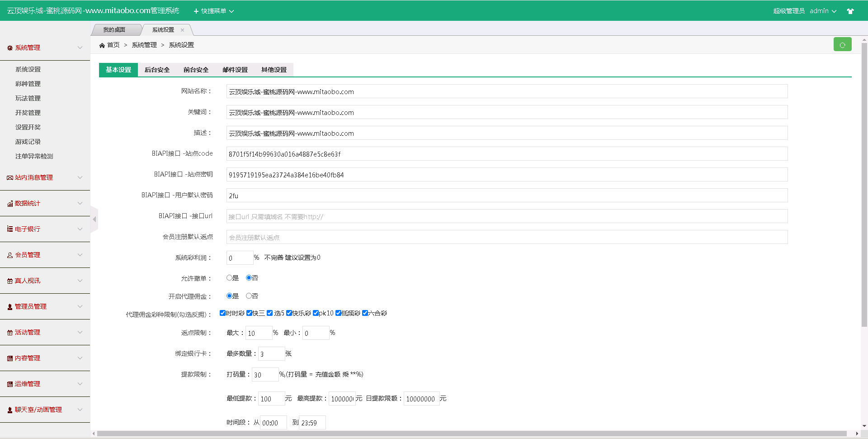868x439 pixels.
Task: Go to 开奖管理 in sidebar
Action: (28, 113)
